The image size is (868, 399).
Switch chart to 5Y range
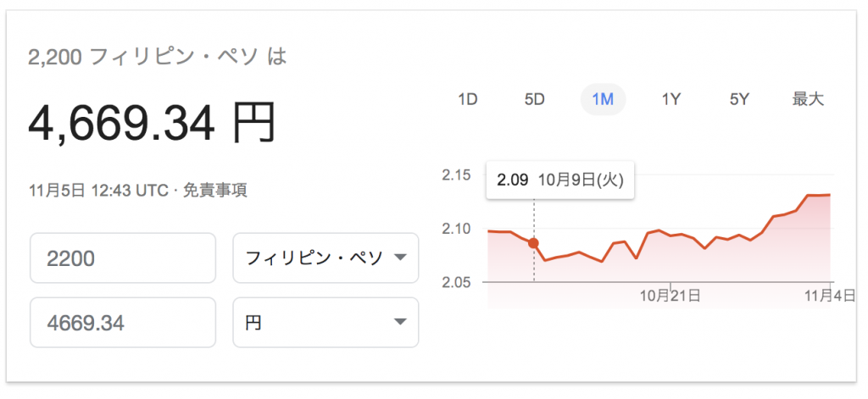(x=739, y=100)
